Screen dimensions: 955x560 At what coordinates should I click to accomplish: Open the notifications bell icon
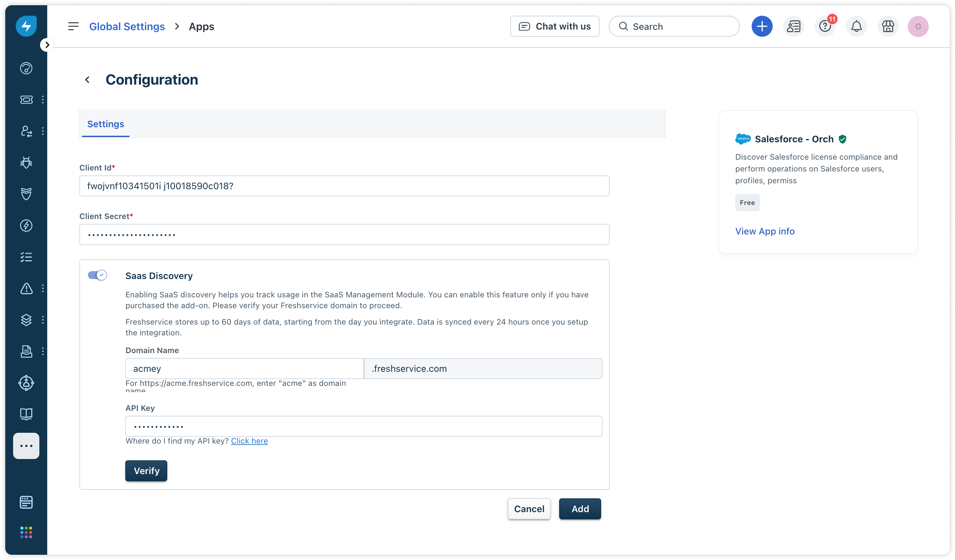(856, 27)
